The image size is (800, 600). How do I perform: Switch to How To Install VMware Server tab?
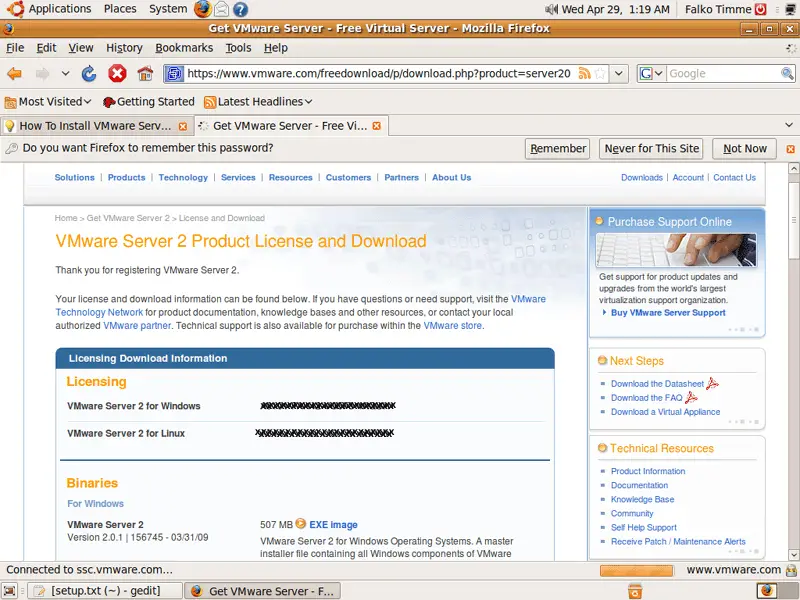pyautogui.click(x=95, y=126)
